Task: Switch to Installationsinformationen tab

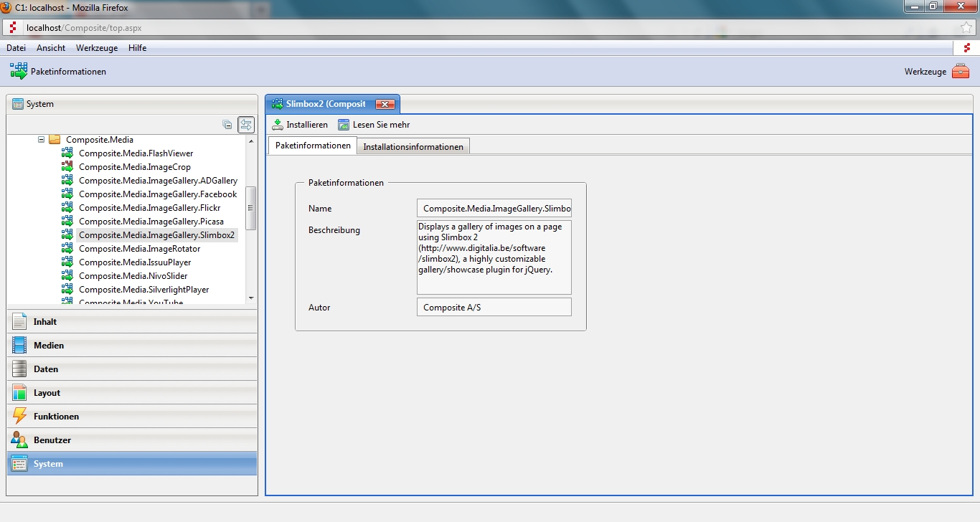Action: (413, 147)
